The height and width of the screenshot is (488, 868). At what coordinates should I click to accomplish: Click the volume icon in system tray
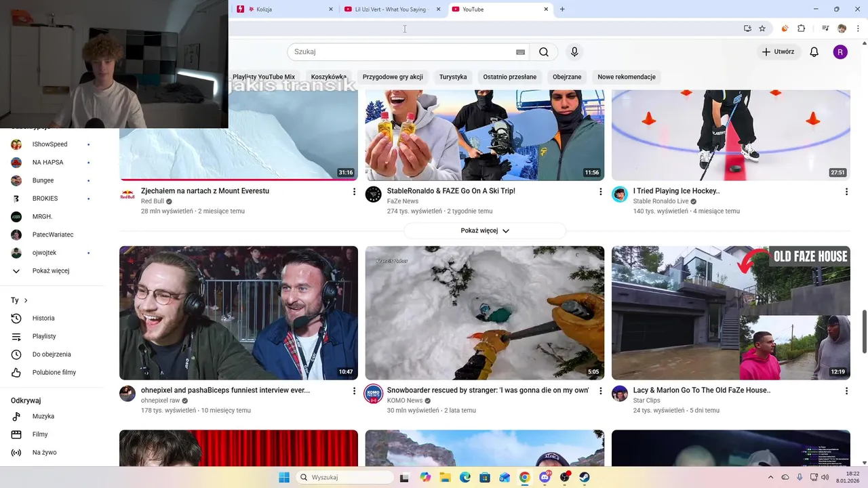[825, 477]
